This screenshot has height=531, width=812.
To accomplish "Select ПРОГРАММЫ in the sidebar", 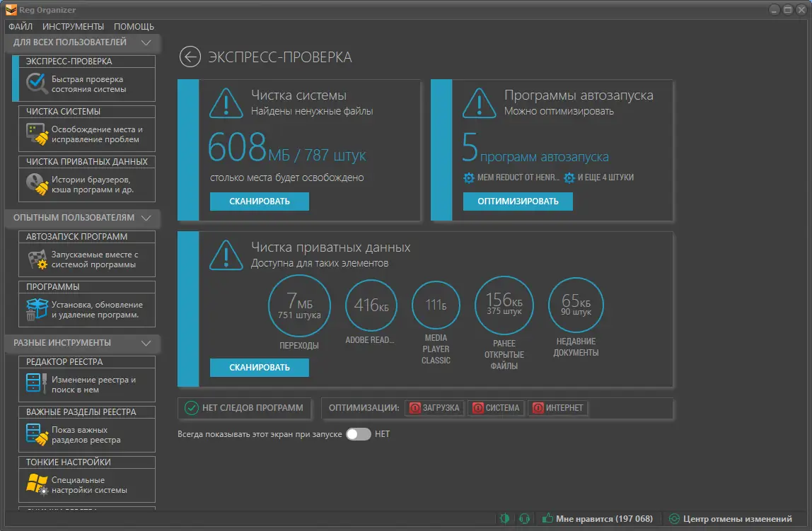I will [87, 304].
